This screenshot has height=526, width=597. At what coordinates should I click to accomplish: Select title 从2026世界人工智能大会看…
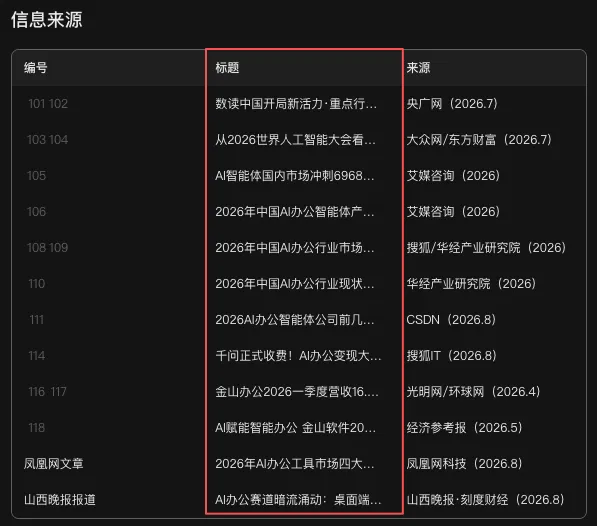[x=295, y=140]
